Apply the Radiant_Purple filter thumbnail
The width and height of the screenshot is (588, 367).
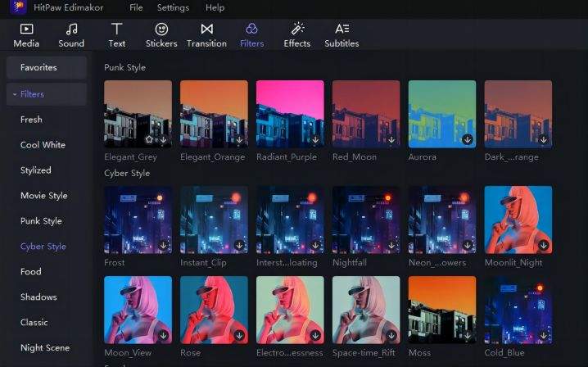[290, 113]
